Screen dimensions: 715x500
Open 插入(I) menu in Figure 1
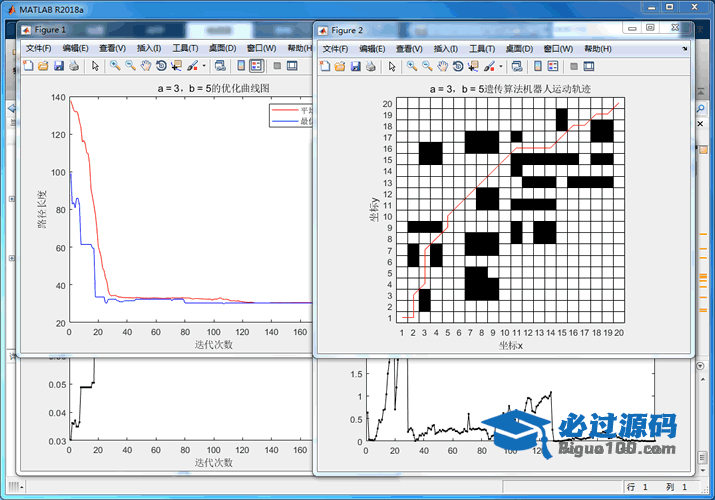149,48
